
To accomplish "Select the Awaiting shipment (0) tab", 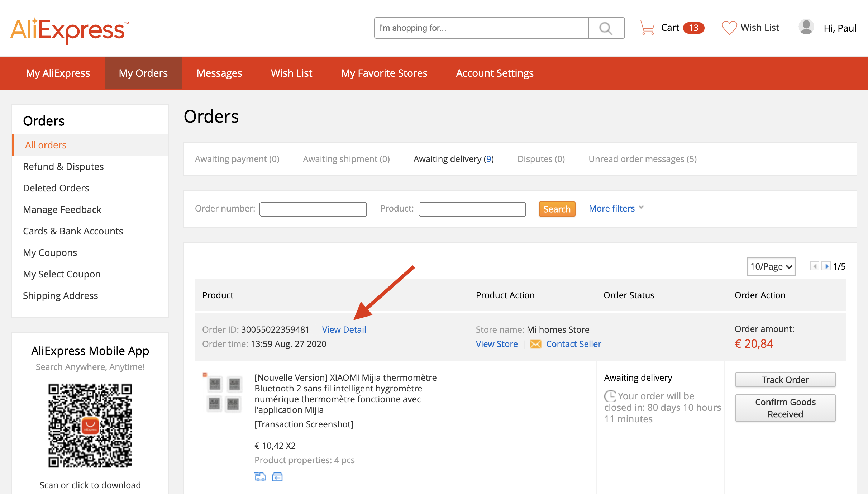I will (346, 159).
